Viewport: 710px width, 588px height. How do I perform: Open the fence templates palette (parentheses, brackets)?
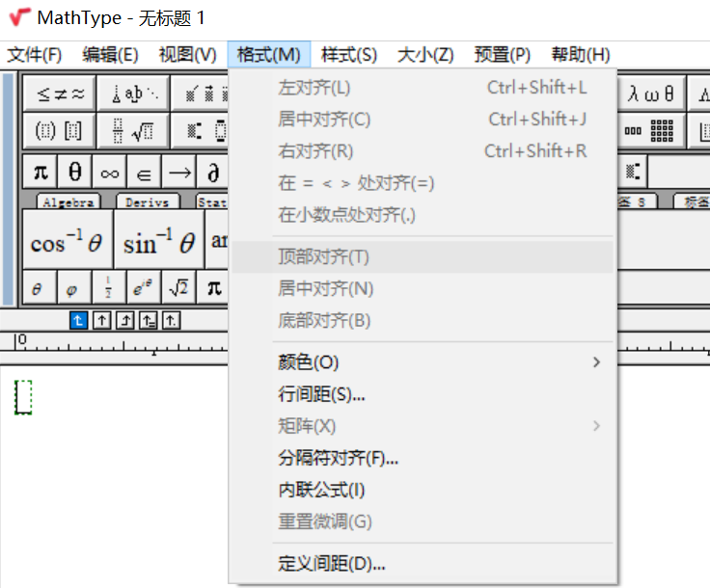point(59,131)
